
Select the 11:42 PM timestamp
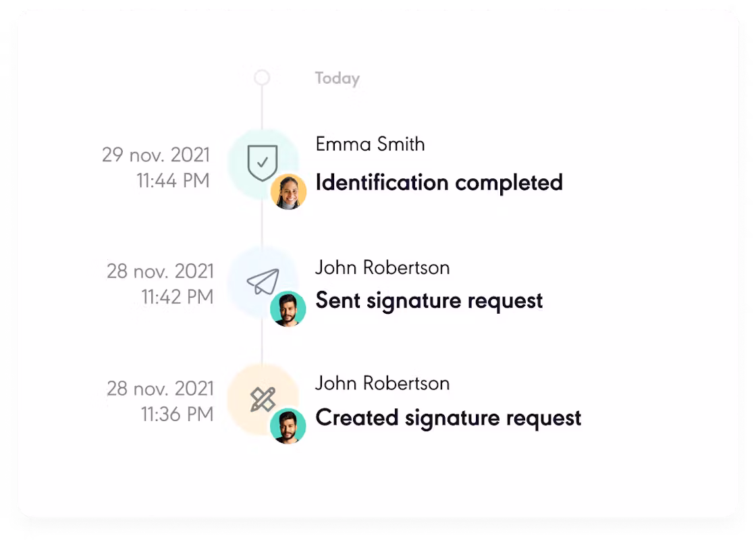pyautogui.click(x=178, y=297)
